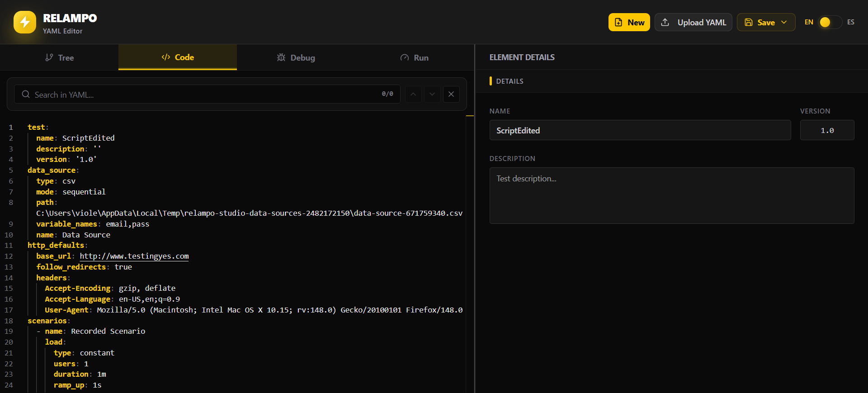
Task: Click the Tree tab branch icon
Action: click(x=49, y=57)
